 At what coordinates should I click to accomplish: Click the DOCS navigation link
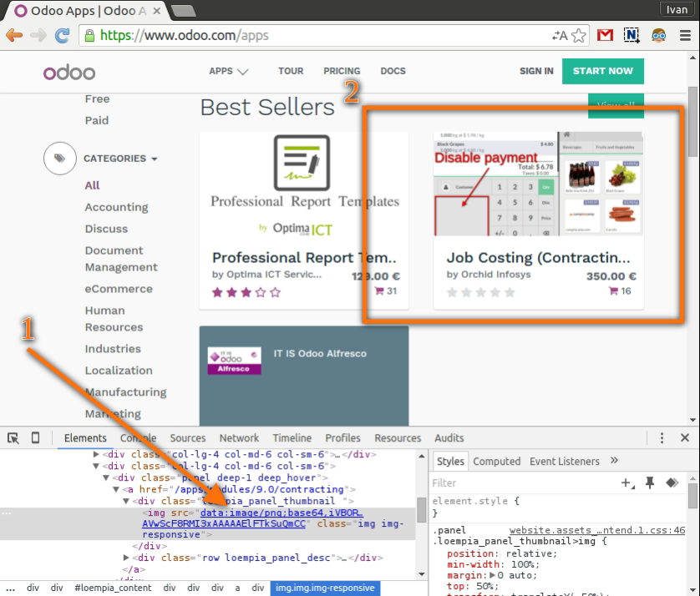(393, 71)
